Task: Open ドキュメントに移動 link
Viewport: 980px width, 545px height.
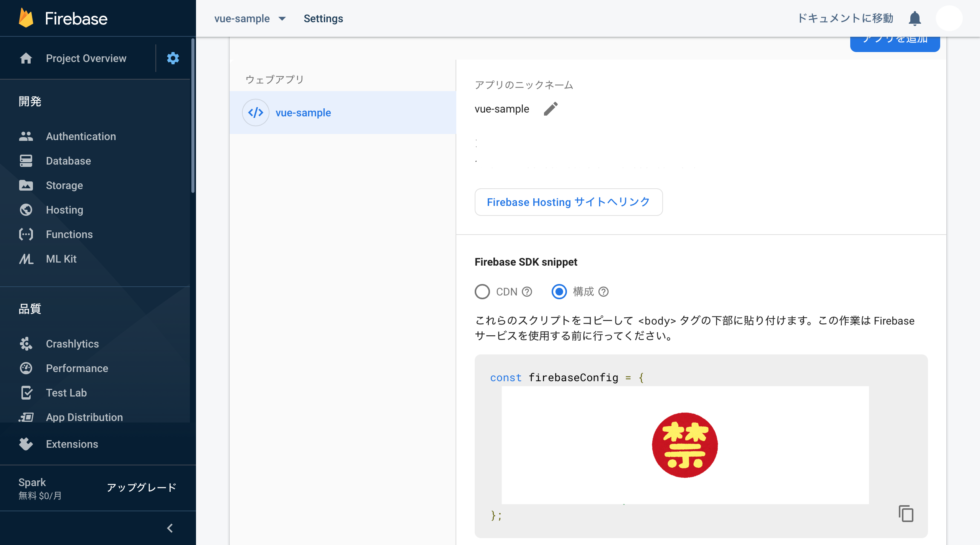Action: point(845,18)
